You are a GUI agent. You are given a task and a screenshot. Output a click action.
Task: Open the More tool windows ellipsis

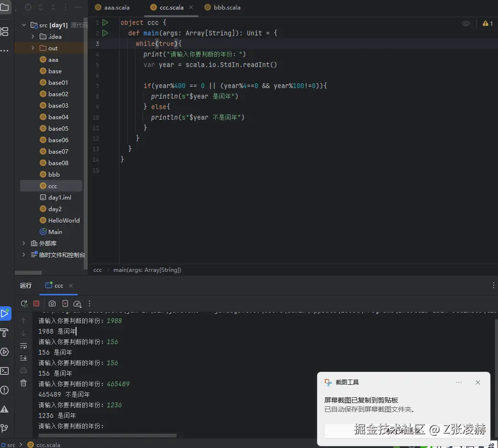(4, 51)
